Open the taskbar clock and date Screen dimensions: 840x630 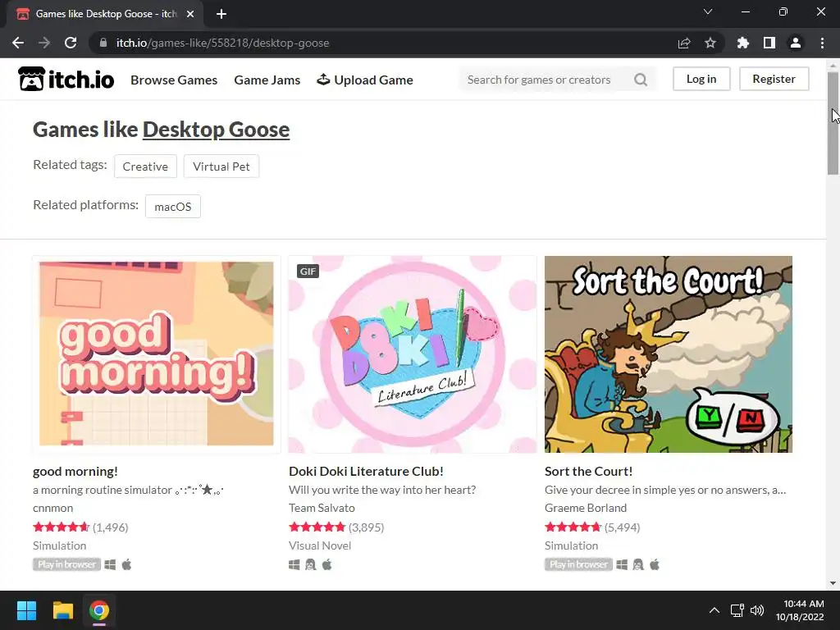800,610
